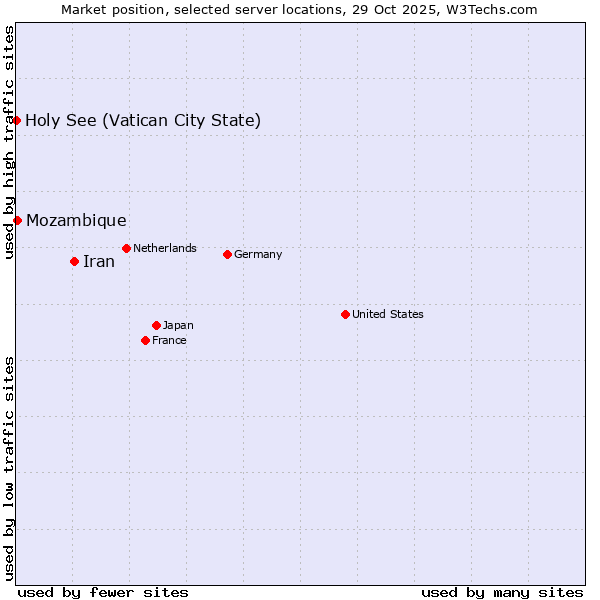Click the chart title mentioning W3Techs.com

(x=299, y=9)
